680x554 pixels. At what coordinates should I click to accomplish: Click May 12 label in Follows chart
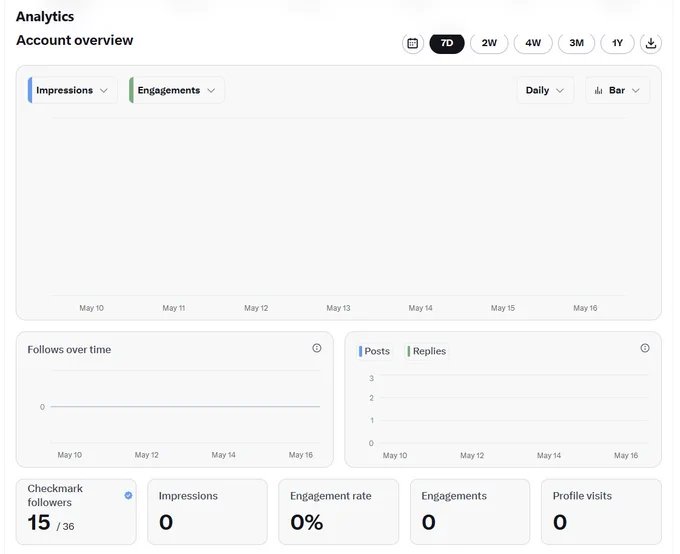point(147,455)
